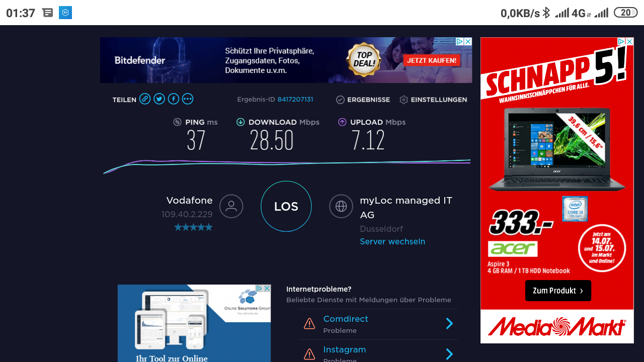Close the Bitdefender banner ad
Viewport: 644px width, 362px height.
point(468,42)
